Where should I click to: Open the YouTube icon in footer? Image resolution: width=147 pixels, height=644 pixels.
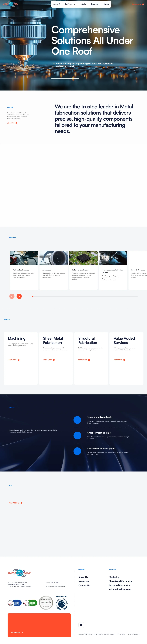click(x=81, y=625)
